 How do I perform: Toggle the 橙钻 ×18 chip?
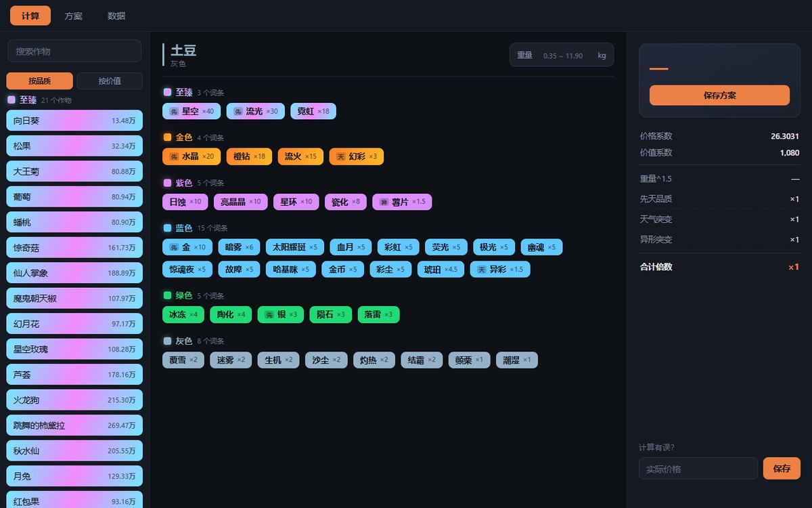pyautogui.click(x=249, y=156)
